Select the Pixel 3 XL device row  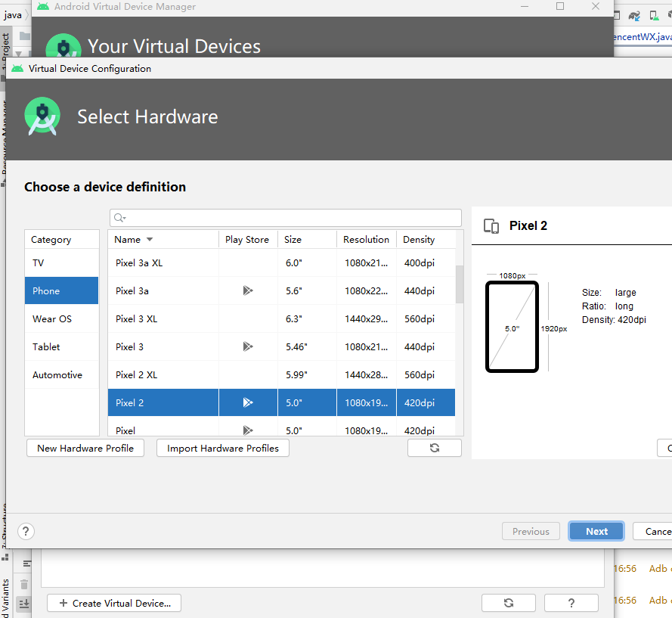(281, 318)
